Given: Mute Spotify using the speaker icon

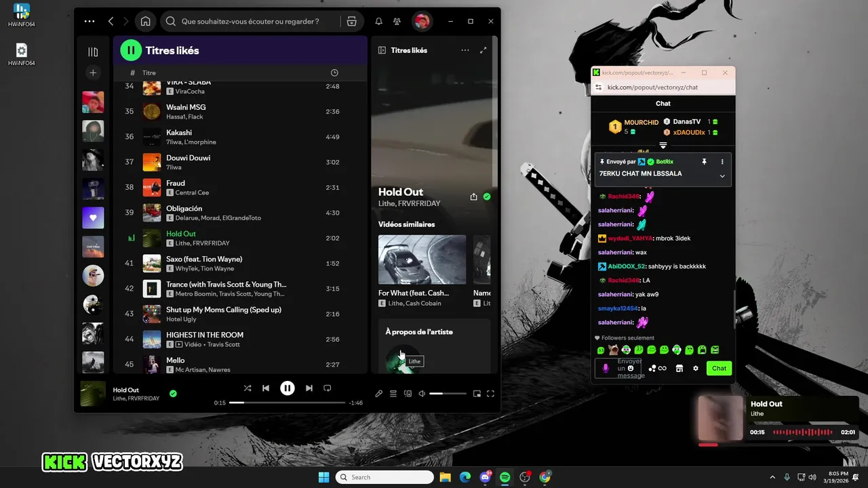Looking at the screenshot, I should [422, 393].
